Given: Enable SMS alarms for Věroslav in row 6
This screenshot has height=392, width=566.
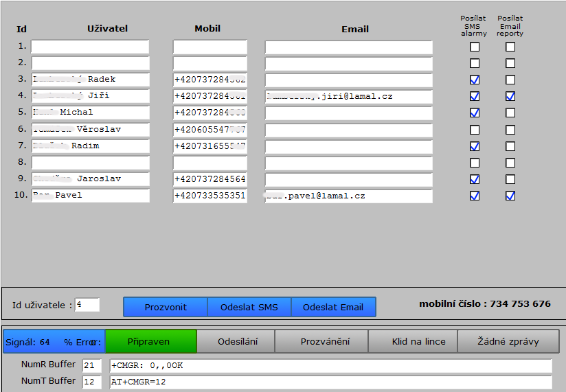Looking at the screenshot, I should tap(475, 130).
